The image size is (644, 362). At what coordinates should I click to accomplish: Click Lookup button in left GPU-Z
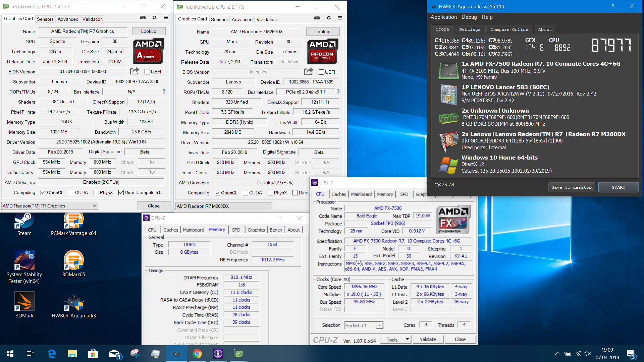(x=149, y=31)
